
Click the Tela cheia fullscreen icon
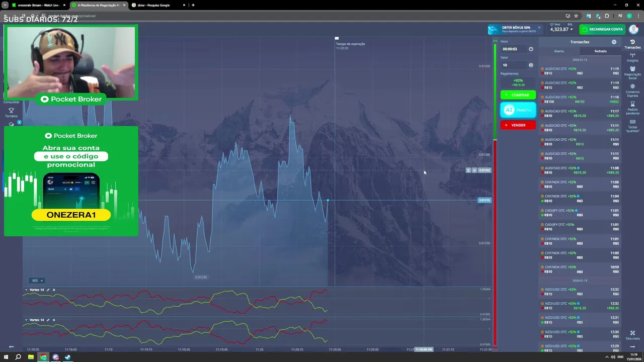(x=632, y=333)
